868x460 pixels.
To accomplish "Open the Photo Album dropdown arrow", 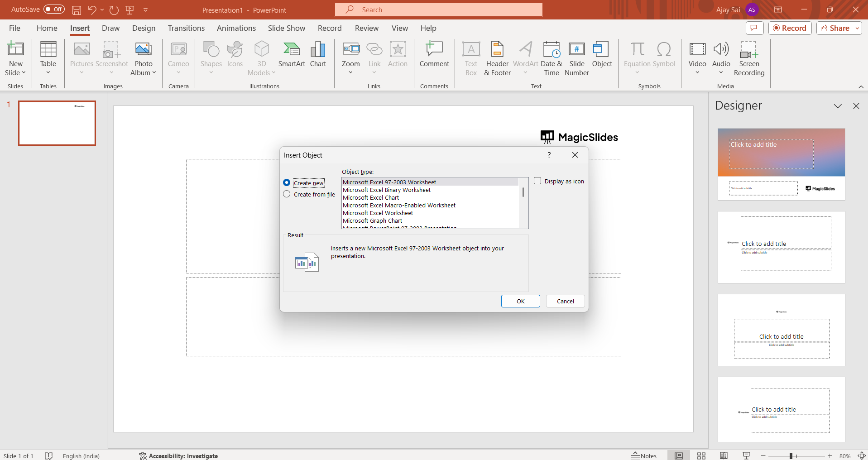I will pos(154,73).
